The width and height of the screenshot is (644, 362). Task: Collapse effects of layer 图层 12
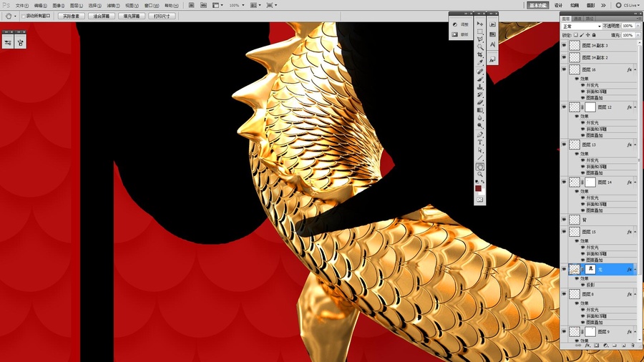click(x=635, y=107)
